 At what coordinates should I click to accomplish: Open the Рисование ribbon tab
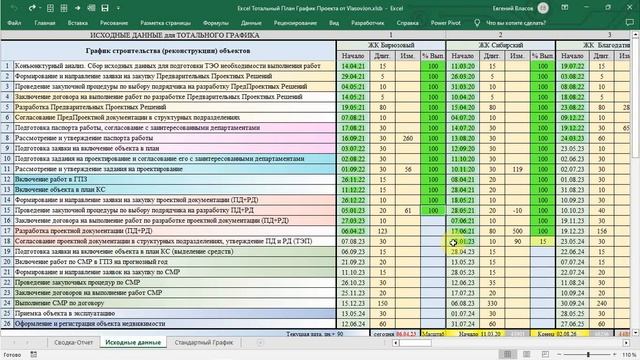114,23
